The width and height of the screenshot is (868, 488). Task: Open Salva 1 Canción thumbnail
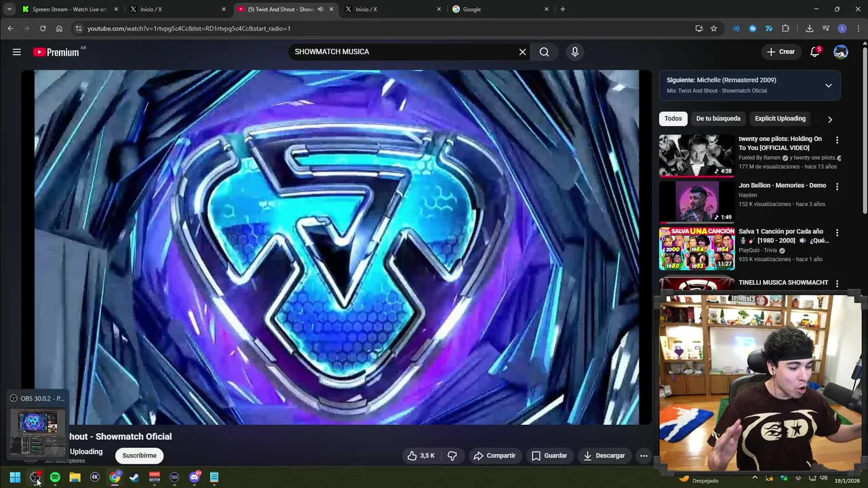tap(696, 248)
